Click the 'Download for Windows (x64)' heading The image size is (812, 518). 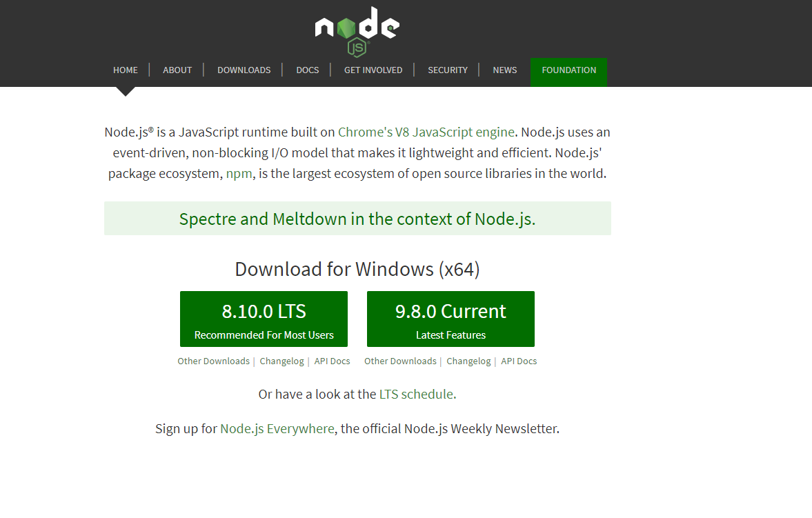click(x=357, y=270)
